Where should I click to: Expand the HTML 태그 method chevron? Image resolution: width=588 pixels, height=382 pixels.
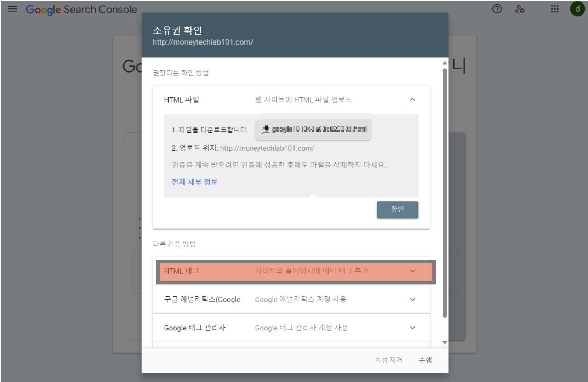pos(412,271)
